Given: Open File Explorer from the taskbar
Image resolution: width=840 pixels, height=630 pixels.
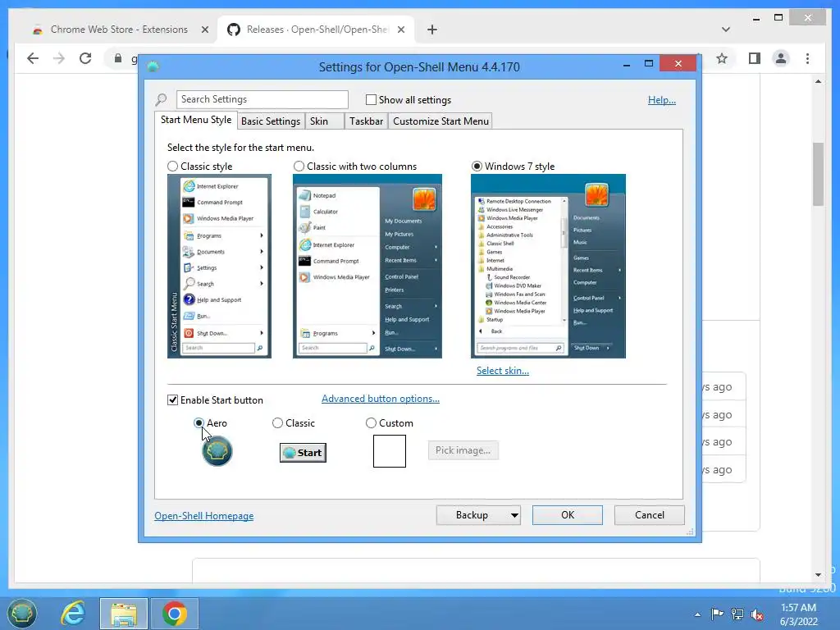Looking at the screenshot, I should [123, 614].
